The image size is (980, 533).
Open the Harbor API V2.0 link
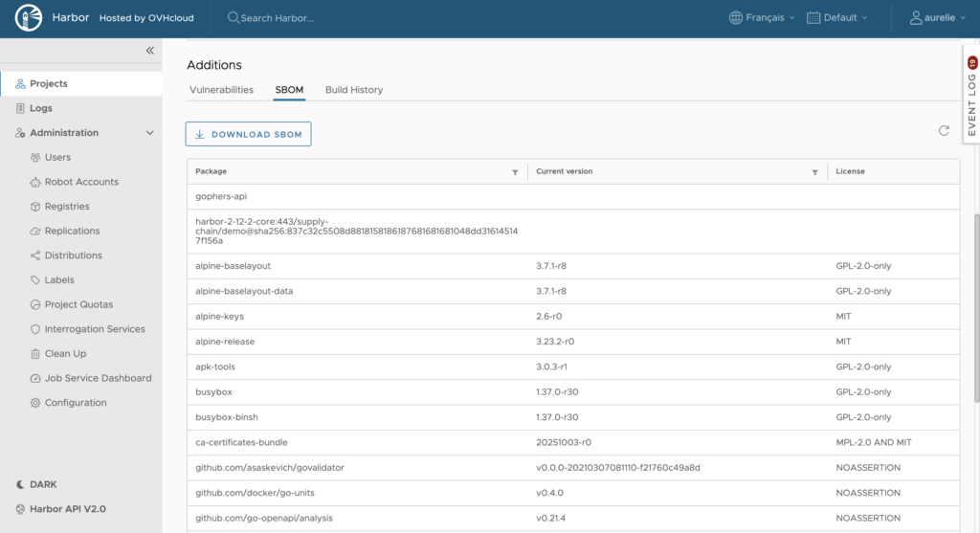[67, 509]
